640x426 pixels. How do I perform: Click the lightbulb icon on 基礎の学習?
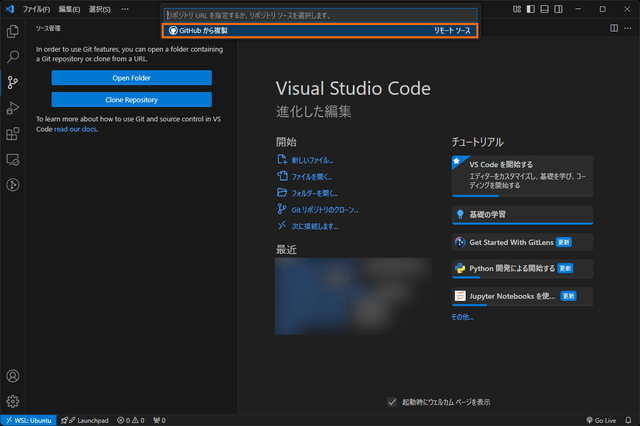tap(460, 214)
